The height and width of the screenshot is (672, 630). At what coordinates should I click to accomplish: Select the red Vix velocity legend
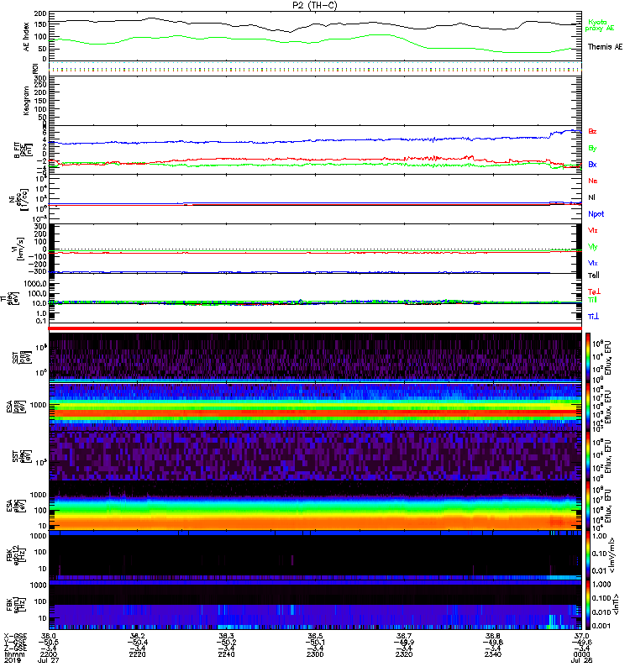(592, 230)
